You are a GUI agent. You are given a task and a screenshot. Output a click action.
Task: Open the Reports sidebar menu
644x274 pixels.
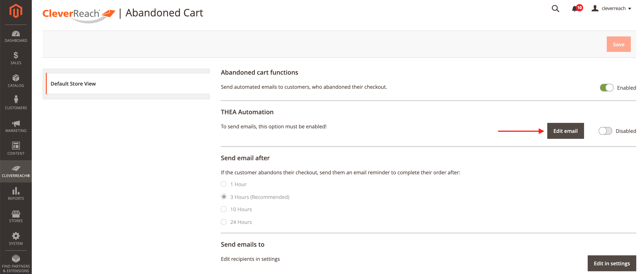[x=16, y=194]
